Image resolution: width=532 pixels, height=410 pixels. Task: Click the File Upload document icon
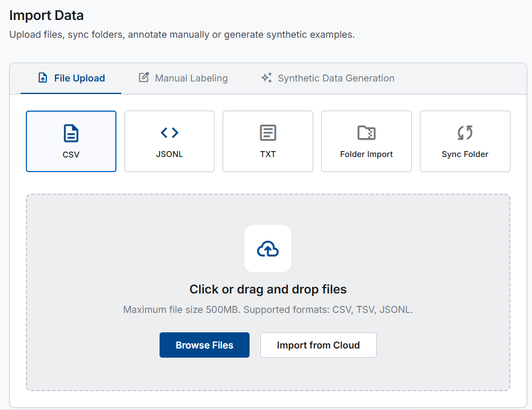(43, 78)
